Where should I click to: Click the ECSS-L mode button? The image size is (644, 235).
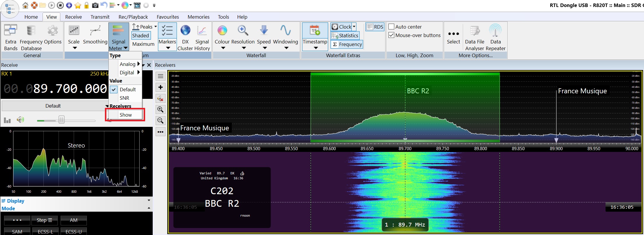[x=45, y=232]
